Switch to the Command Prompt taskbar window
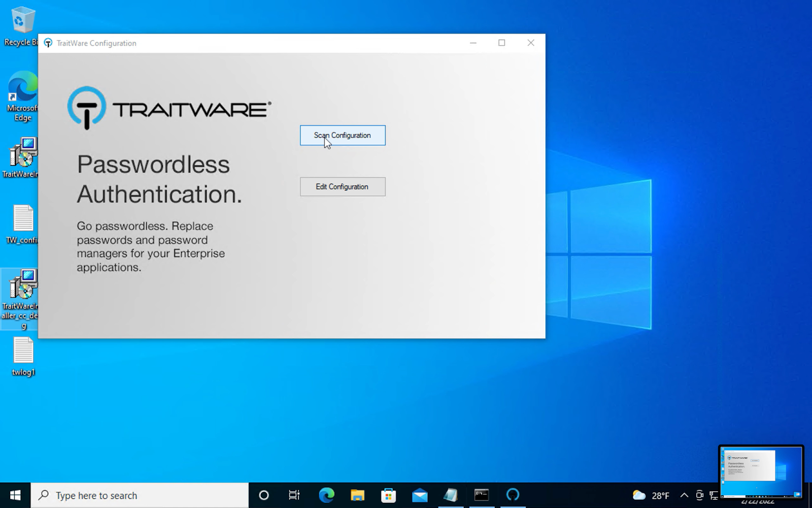 coord(482,495)
